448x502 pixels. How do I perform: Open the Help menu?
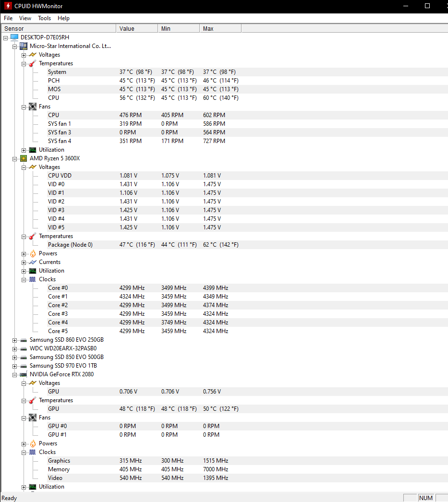click(x=63, y=18)
